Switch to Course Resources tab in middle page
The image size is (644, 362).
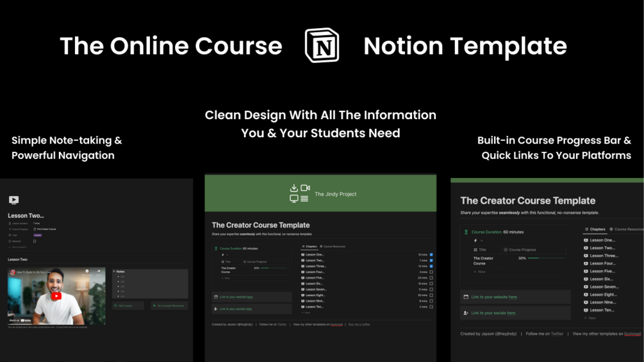click(x=333, y=247)
